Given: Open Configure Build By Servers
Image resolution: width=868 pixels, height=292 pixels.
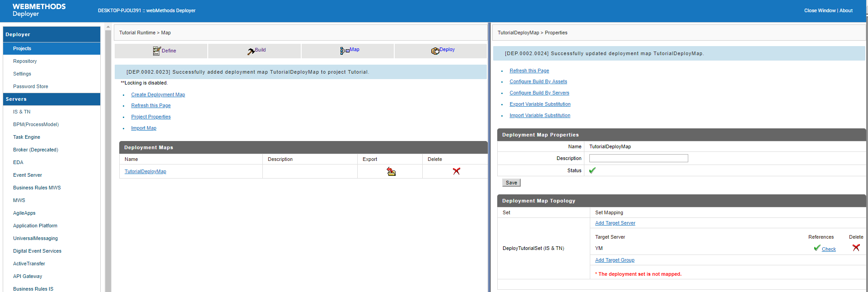Looking at the screenshot, I should [x=539, y=93].
